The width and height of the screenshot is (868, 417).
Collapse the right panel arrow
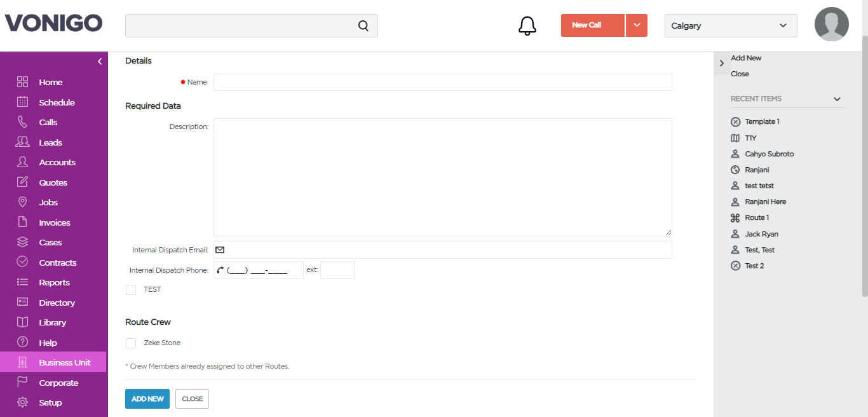(x=721, y=64)
